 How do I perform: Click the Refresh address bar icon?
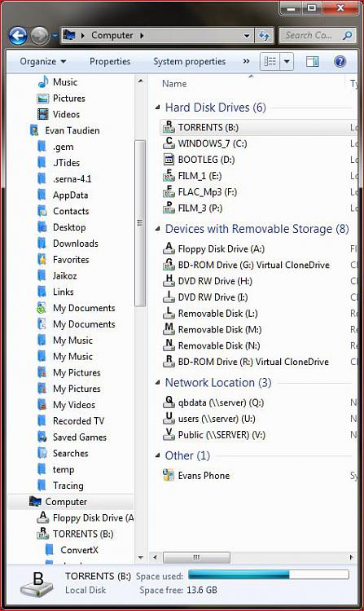[x=265, y=36]
